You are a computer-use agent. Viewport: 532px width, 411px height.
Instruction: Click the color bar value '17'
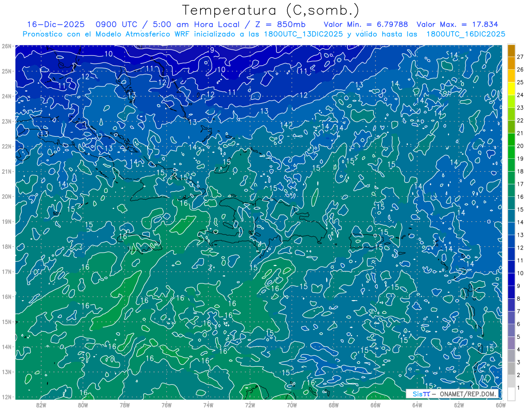click(x=520, y=184)
